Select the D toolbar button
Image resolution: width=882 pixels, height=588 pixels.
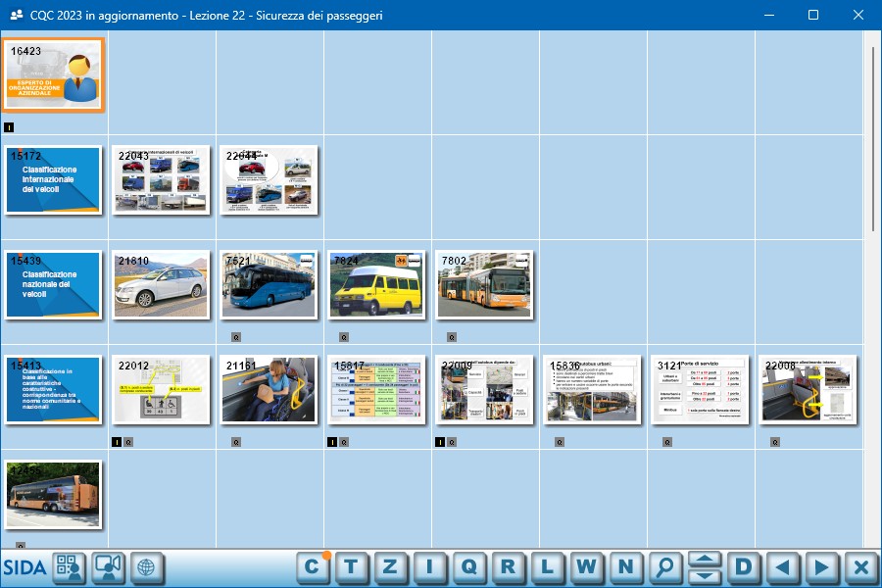click(744, 567)
